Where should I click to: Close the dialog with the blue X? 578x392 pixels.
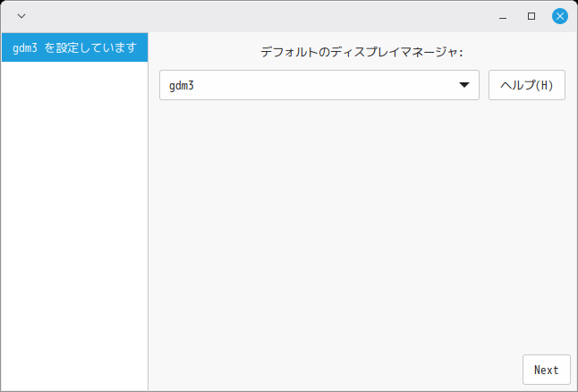click(560, 16)
